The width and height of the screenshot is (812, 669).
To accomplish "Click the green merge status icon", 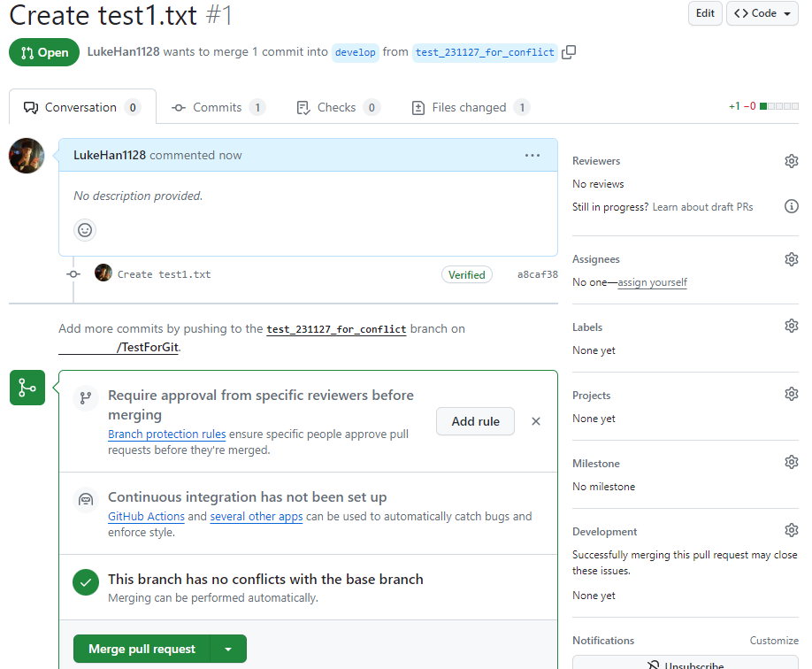I will pos(27,388).
